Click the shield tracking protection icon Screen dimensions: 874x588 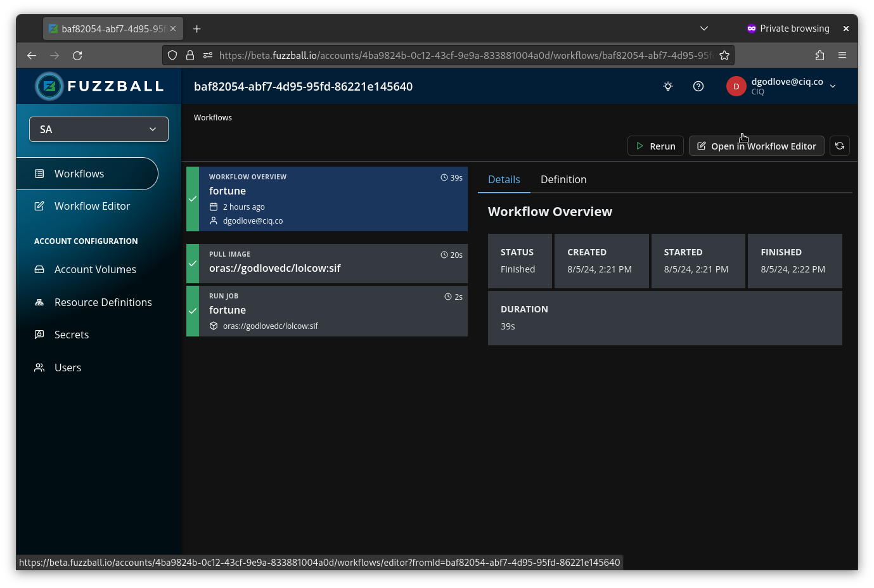(x=172, y=56)
